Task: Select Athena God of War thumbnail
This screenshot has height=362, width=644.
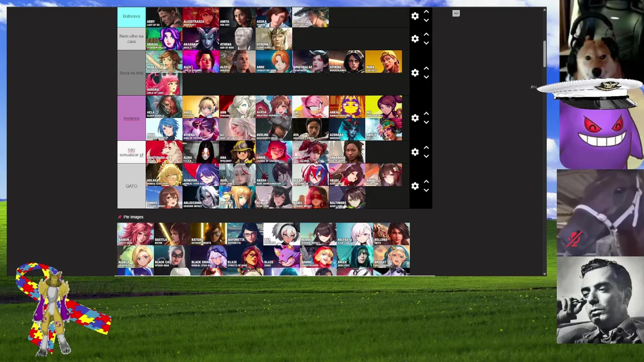Action: 237,39
